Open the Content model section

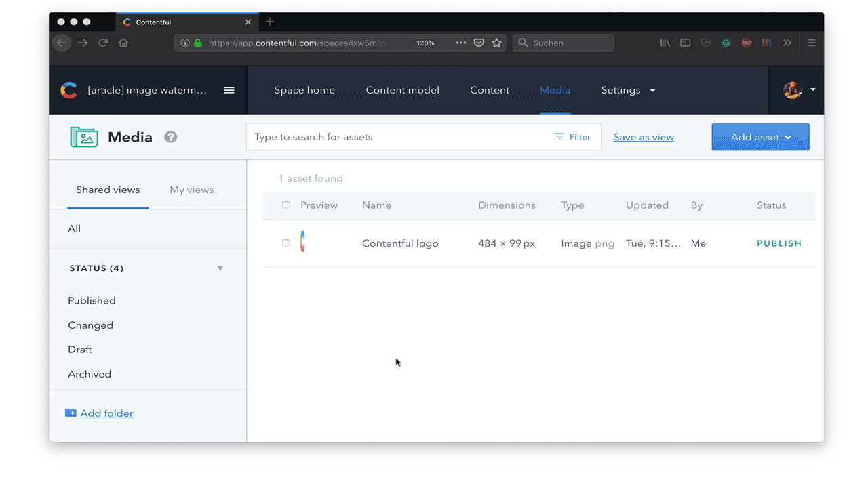[403, 90]
